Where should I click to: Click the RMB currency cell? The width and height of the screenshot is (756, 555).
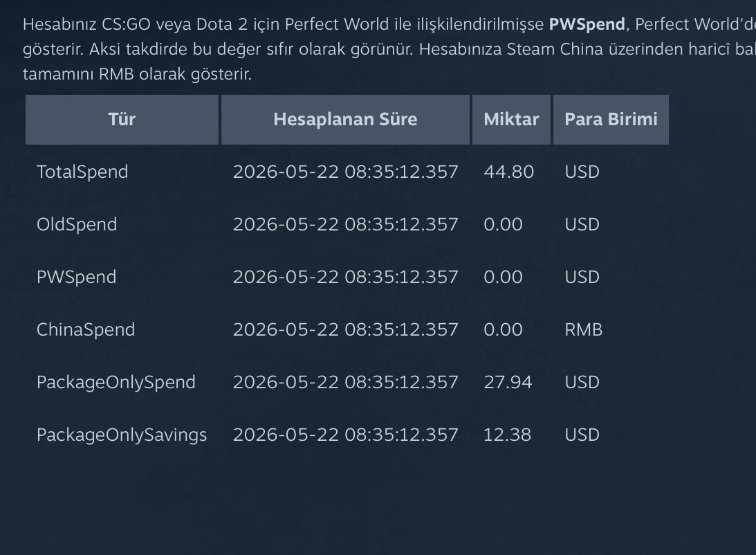583,330
